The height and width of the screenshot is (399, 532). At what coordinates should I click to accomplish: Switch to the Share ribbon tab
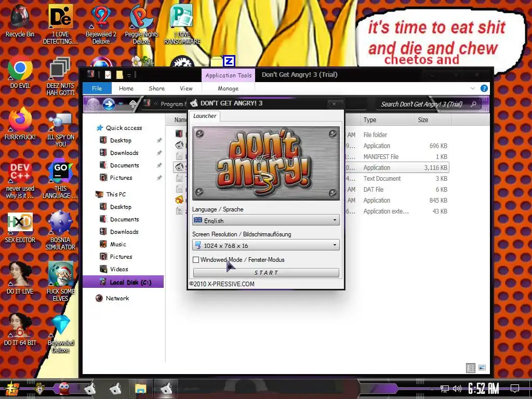point(156,88)
